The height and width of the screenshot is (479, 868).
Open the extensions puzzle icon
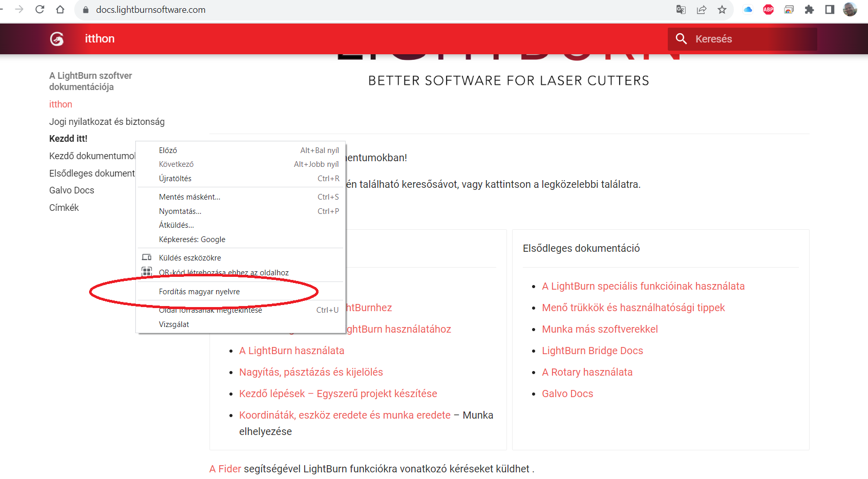(810, 9)
